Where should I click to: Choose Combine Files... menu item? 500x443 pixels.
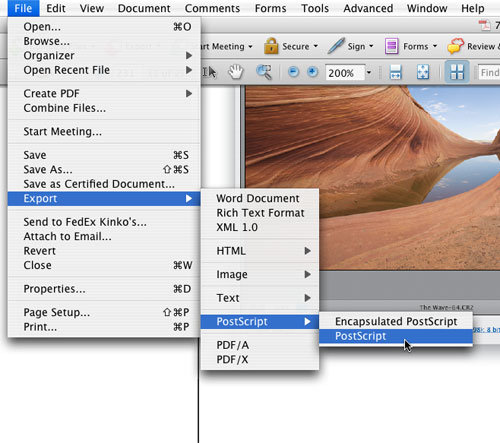tap(104, 108)
